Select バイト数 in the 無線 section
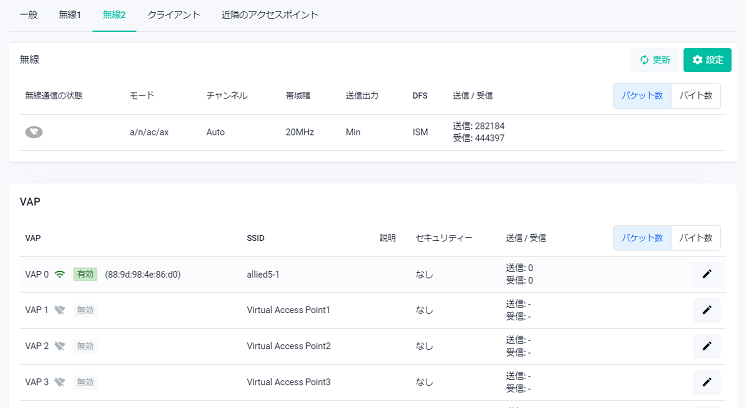 click(696, 96)
